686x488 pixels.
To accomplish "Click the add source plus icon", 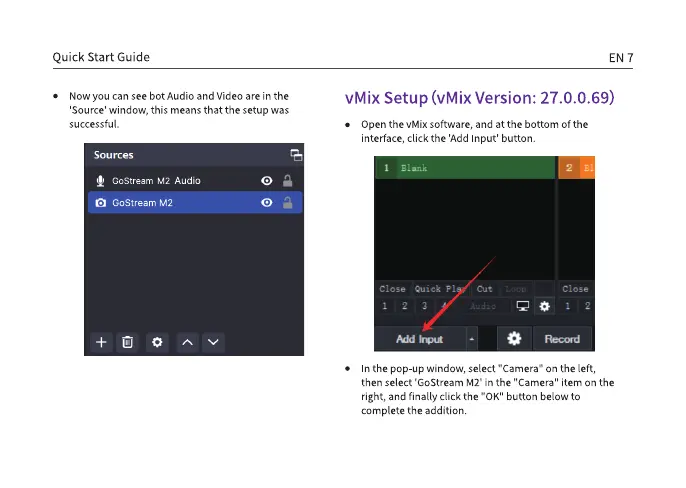I will (101, 342).
